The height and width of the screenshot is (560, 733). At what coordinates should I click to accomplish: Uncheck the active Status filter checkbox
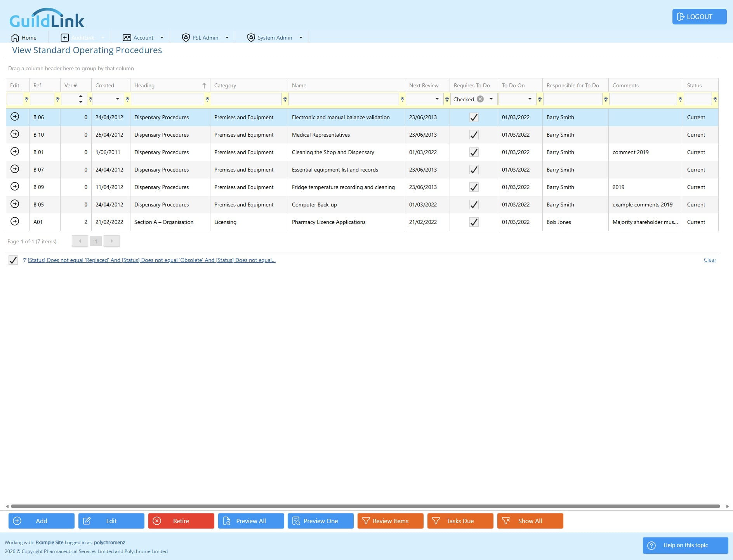tap(13, 260)
